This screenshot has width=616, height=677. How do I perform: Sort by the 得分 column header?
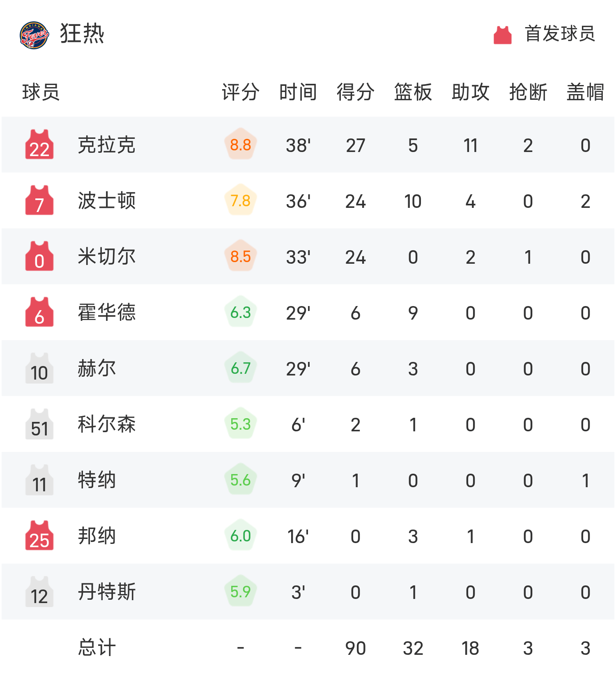pyautogui.click(x=356, y=92)
